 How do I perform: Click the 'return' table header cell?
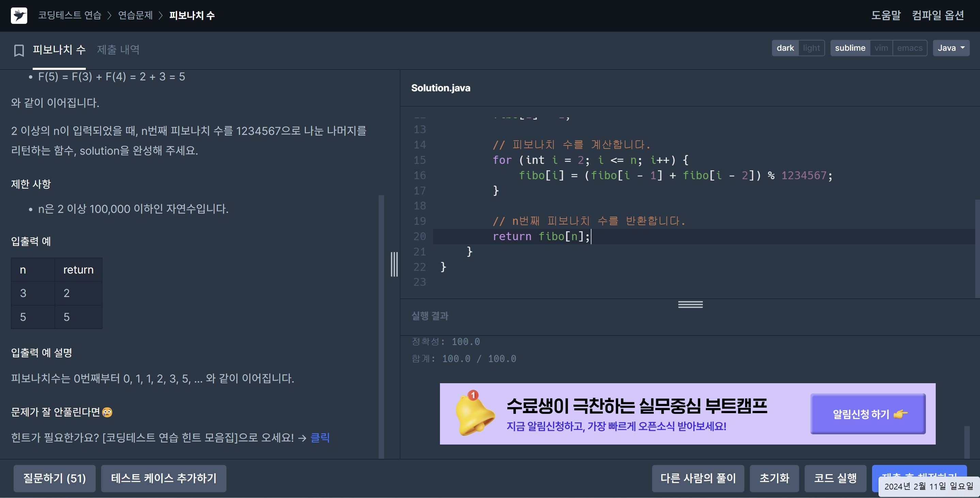tap(78, 270)
